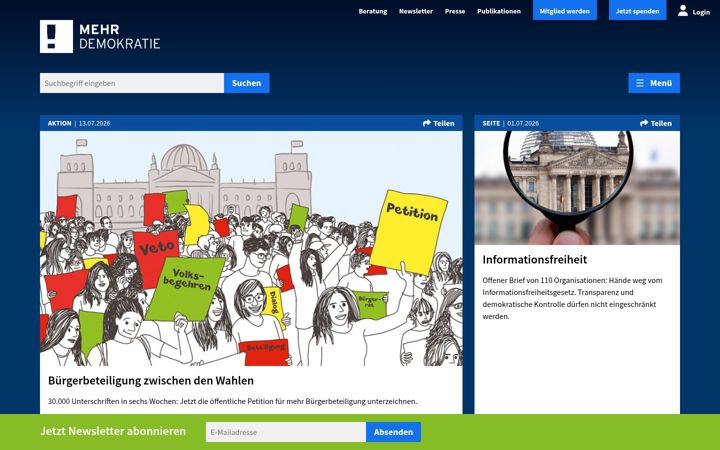Click the Absenden newsletter button
The height and width of the screenshot is (450, 720).
point(393,432)
